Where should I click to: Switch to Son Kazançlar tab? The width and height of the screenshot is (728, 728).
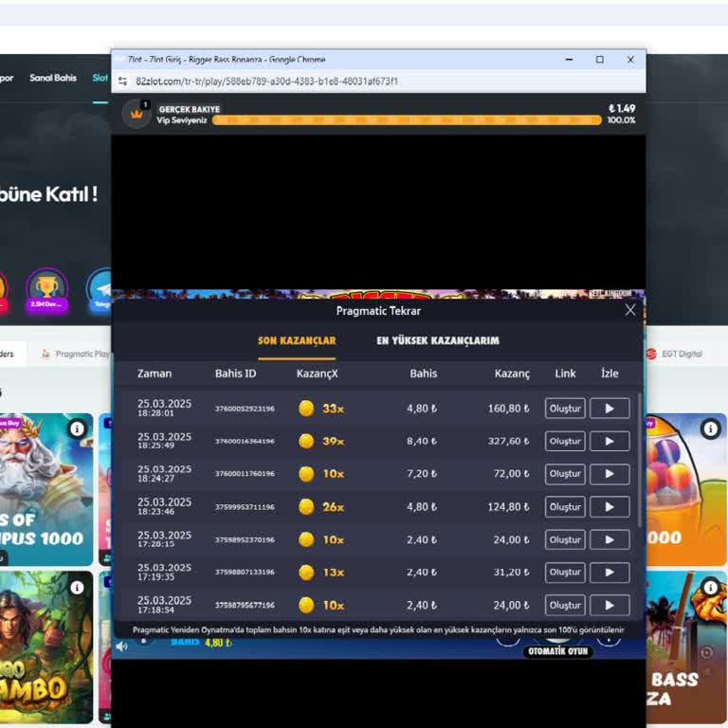click(x=297, y=341)
